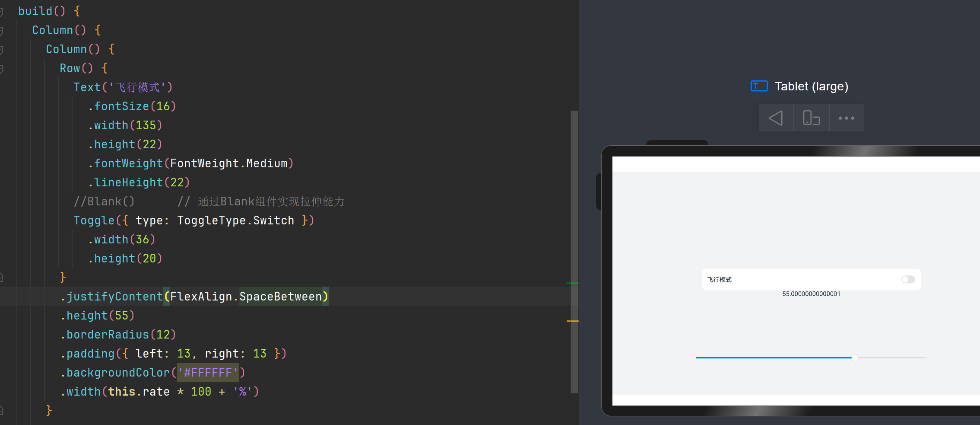Image resolution: width=980 pixels, height=425 pixels.
Task: Click the .padding left 13 right 13 line
Action: [x=173, y=354]
